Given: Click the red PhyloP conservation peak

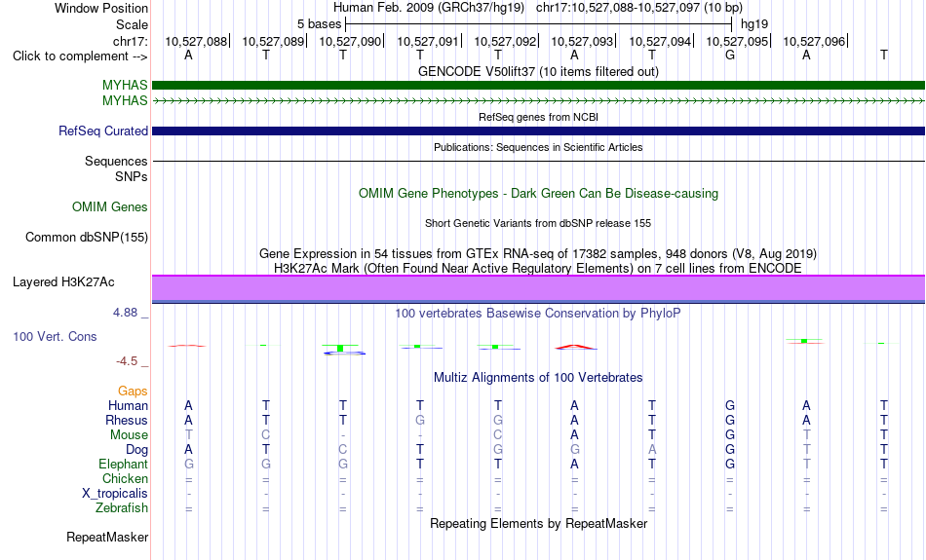Looking at the screenshot, I should (575, 347).
